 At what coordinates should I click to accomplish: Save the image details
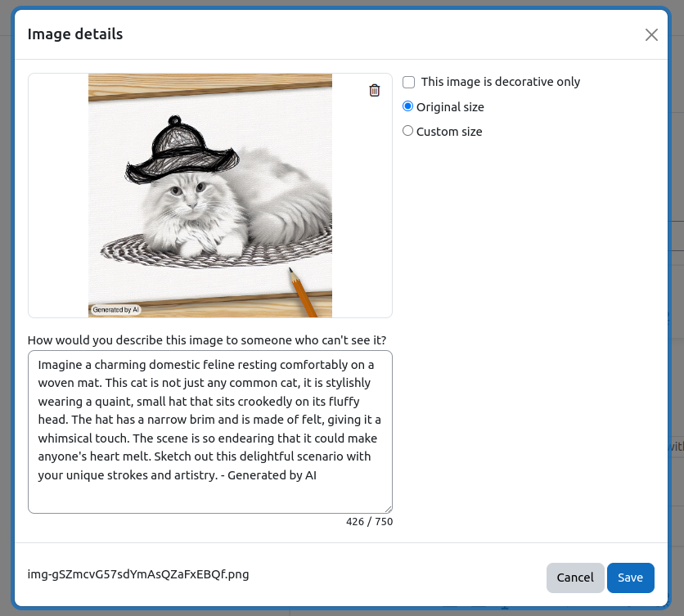(x=630, y=578)
